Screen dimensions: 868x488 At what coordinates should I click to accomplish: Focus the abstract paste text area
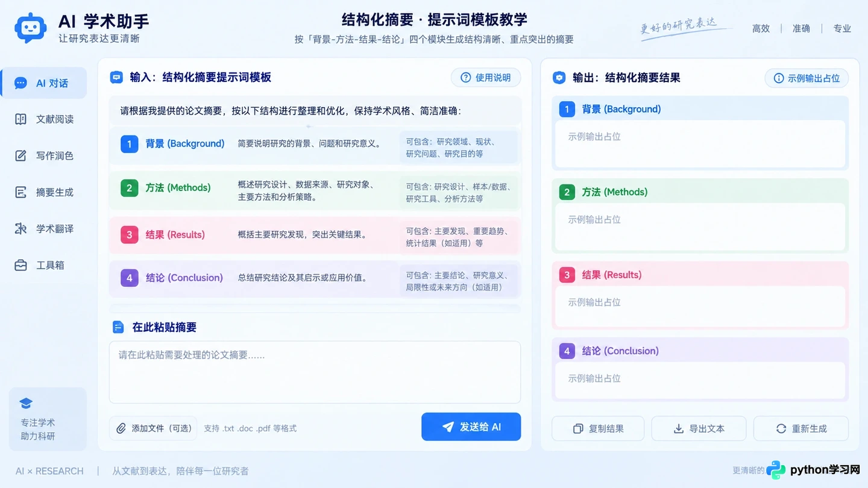315,372
